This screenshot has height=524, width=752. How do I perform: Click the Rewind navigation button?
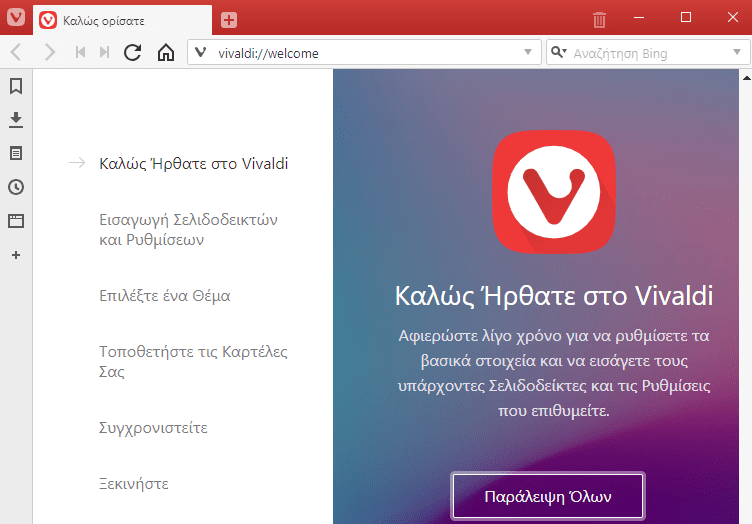[x=81, y=52]
